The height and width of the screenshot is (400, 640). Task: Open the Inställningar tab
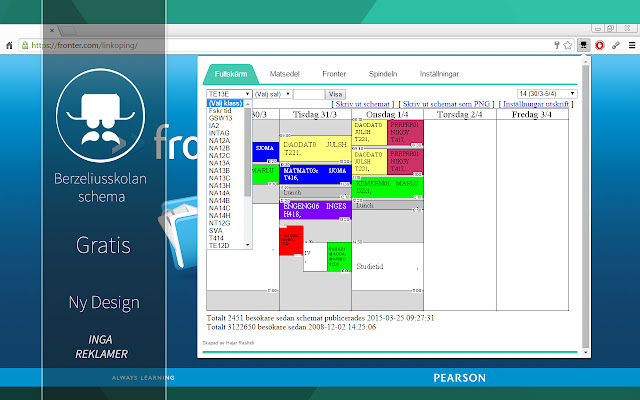pyautogui.click(x=439, y=74)
